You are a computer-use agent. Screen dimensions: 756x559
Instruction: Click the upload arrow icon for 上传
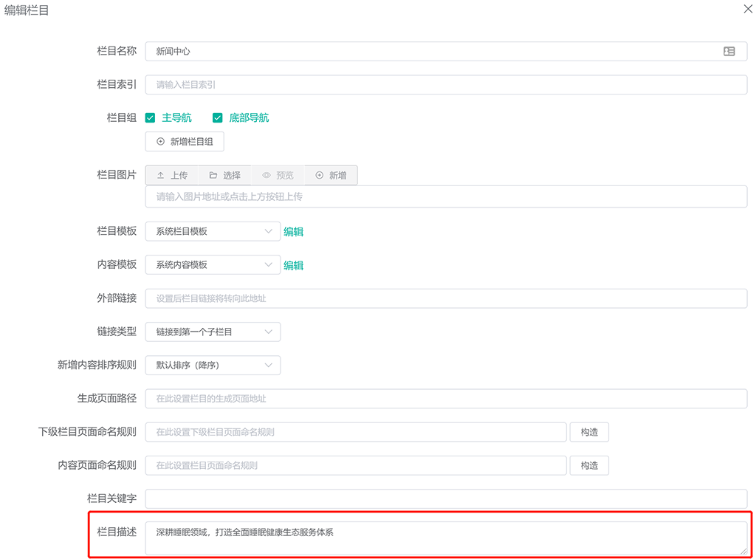[160, 176]
